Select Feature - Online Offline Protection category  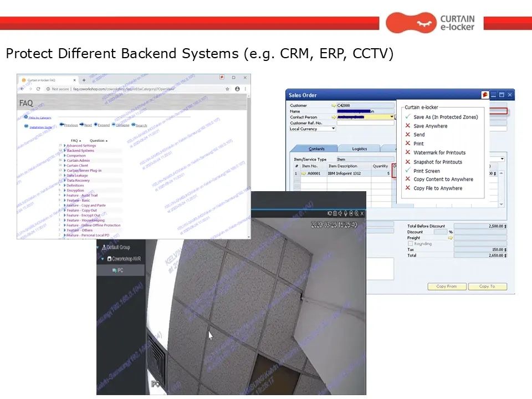(93, 226)
